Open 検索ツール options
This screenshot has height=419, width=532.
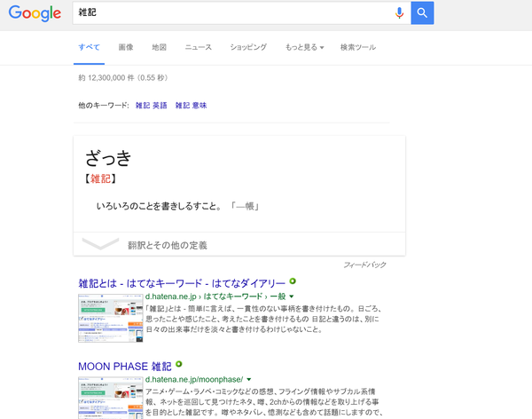358,47
